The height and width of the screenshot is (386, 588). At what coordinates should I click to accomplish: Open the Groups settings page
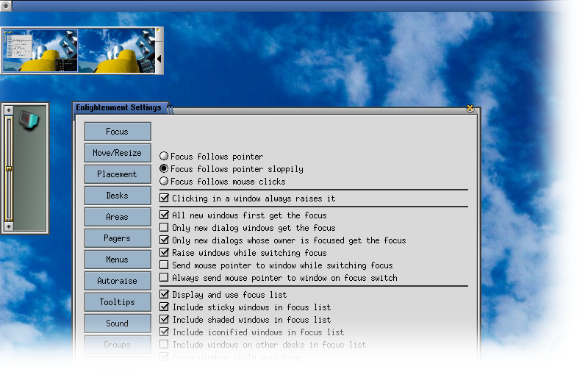pos(118,345)
